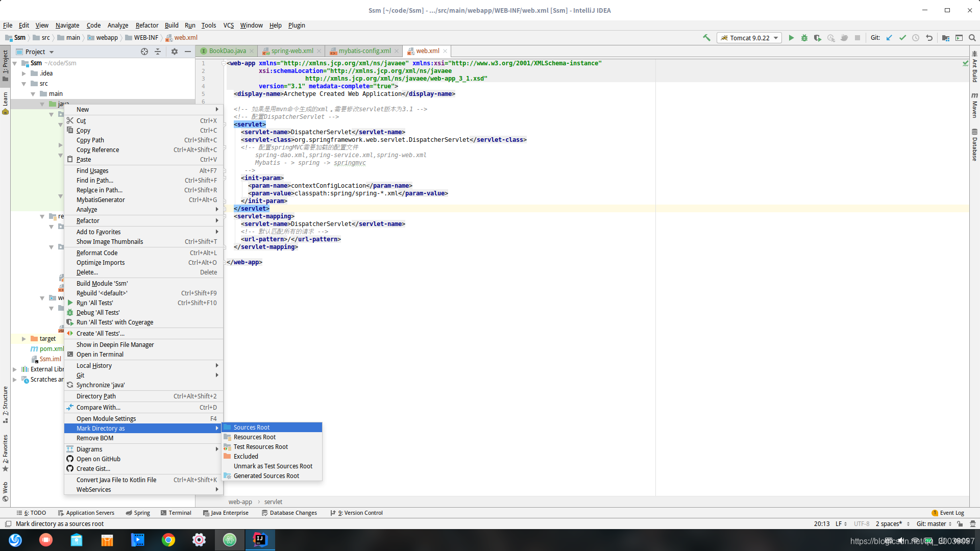This screenshot has height=551, width=980.
Task: Open Project panel settings gear
Action: click(x=175, y=52)
